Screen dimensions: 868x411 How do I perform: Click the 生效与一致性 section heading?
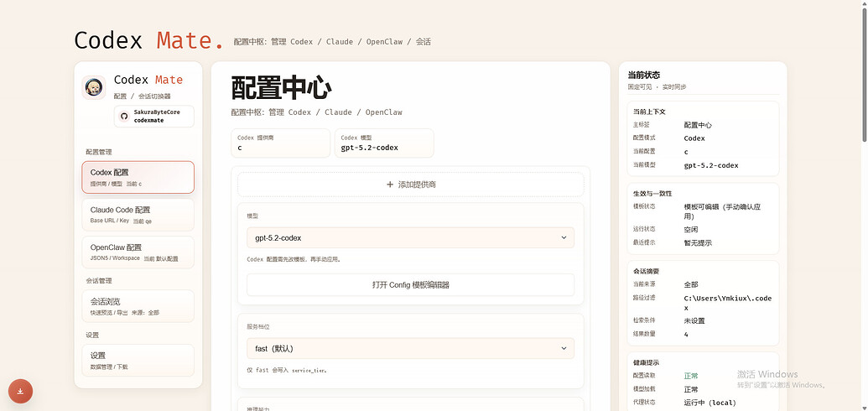(x=652, y=193)
